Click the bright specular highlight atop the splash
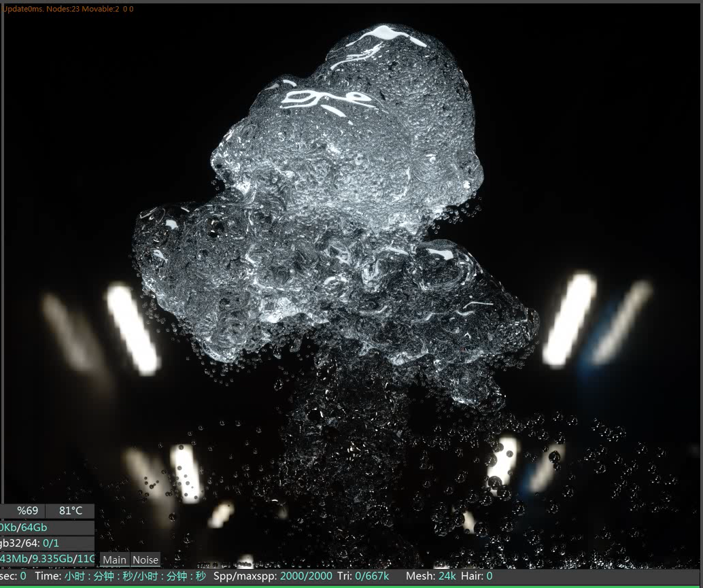Image resolution: width=703 pixels, height=588 pixels. pyautogui.click(x=385, y=33)
